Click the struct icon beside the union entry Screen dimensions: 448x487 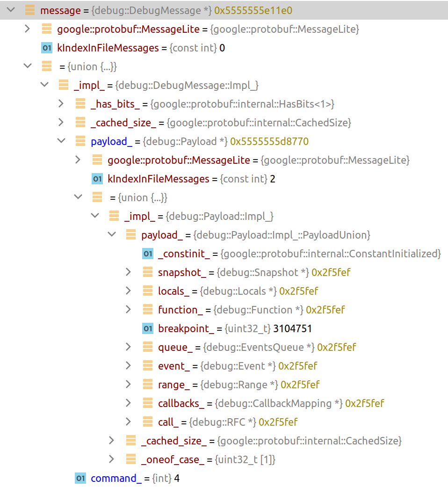47,66
